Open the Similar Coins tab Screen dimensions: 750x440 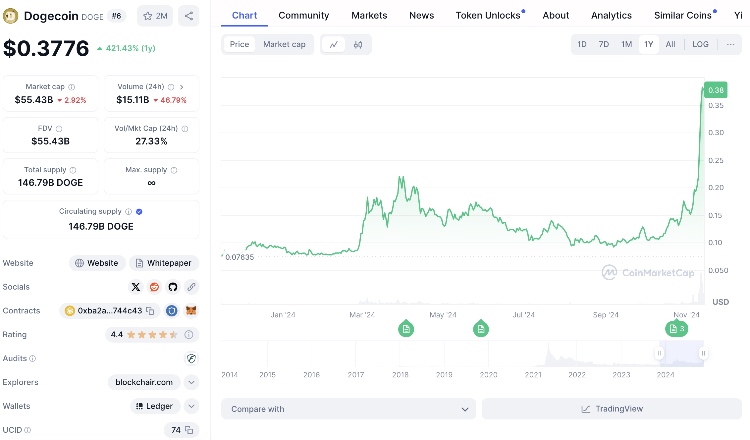[683, 15]
